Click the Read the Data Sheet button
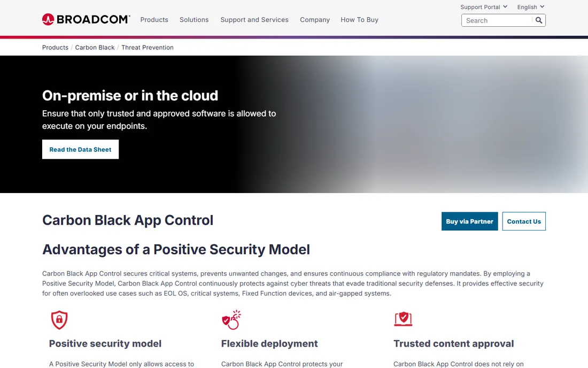Viewport: 588px width, 368px height. [80, 149]
